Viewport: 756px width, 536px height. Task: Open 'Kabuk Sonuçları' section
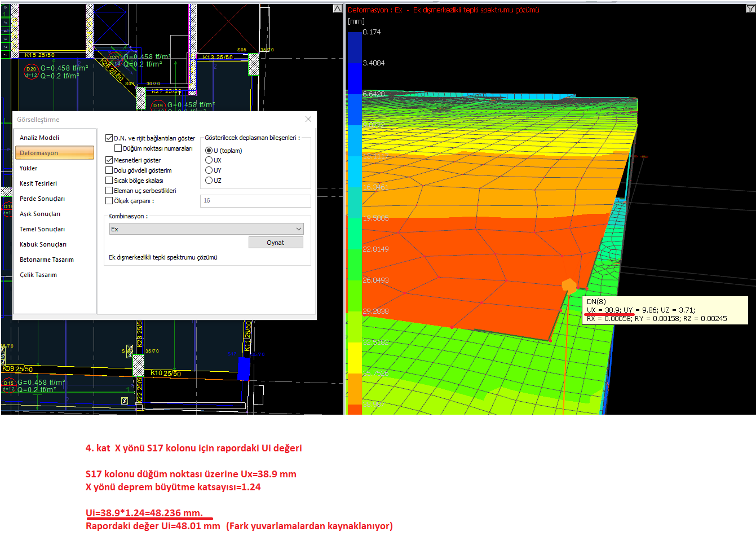click(x=54, y=244)
